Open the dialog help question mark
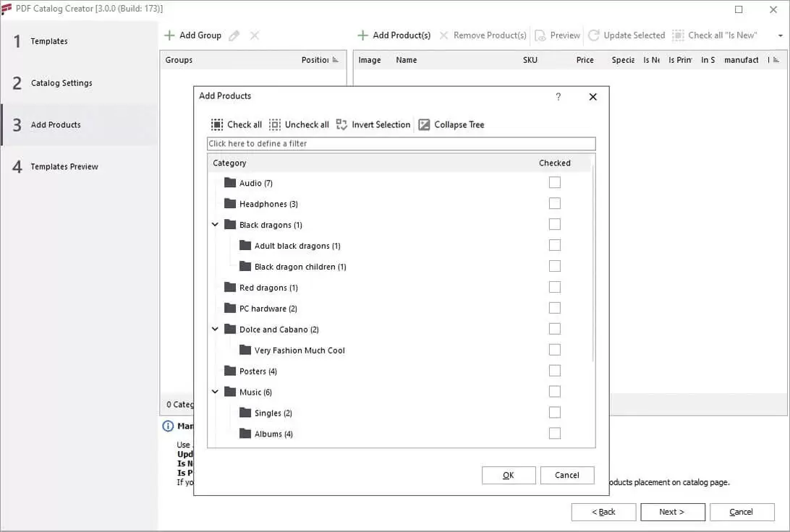Viewport: 790px width, 532px height. click(558, 97)
